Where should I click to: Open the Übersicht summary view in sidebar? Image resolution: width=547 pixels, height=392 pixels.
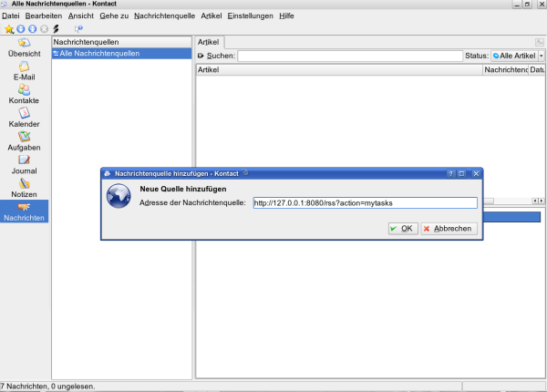point(24,46)
